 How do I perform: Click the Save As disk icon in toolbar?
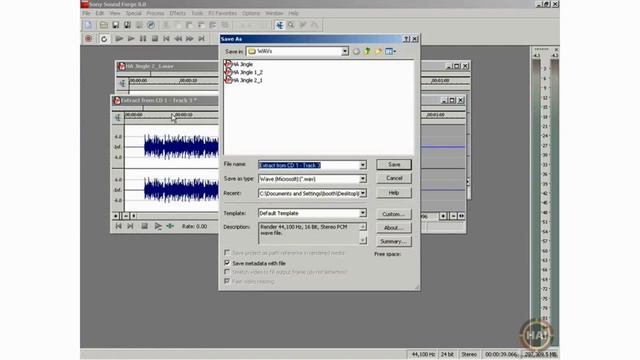tap(127, 25)
